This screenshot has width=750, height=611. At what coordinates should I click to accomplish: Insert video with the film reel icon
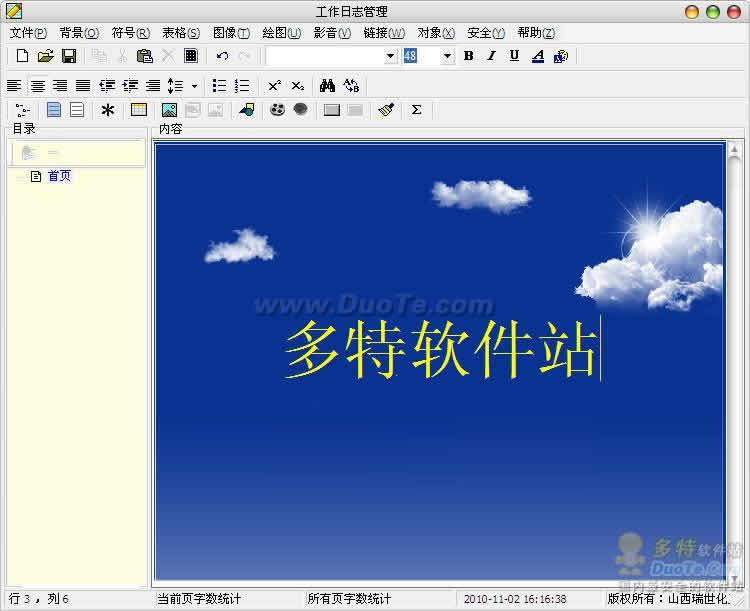click(x=277, y=110)
